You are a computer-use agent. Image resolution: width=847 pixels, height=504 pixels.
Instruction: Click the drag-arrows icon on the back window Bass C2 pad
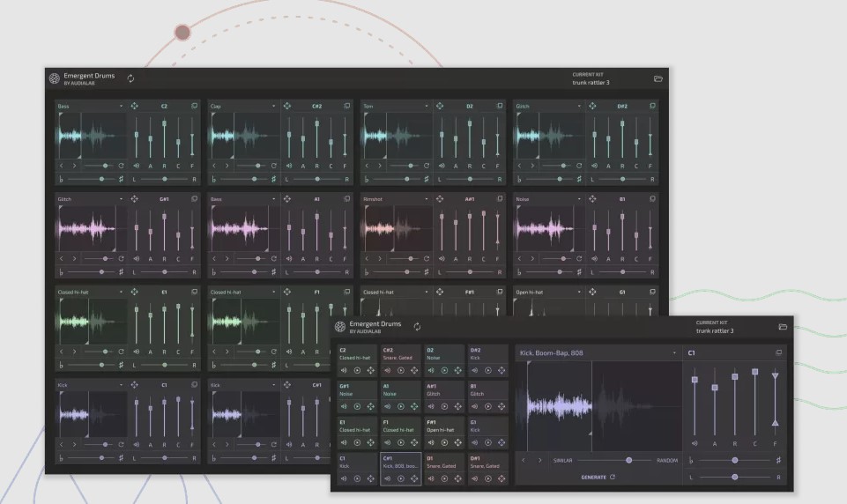(x=135, y=106)
